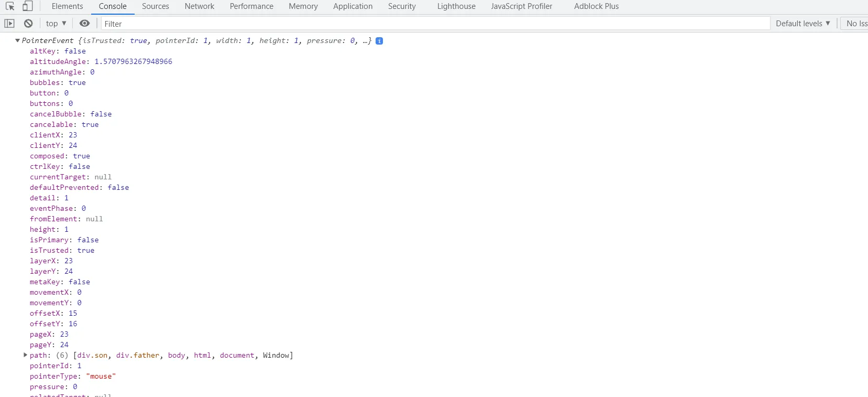
Task: Toggle the device toolbar icon
Action: pos(28,6)
